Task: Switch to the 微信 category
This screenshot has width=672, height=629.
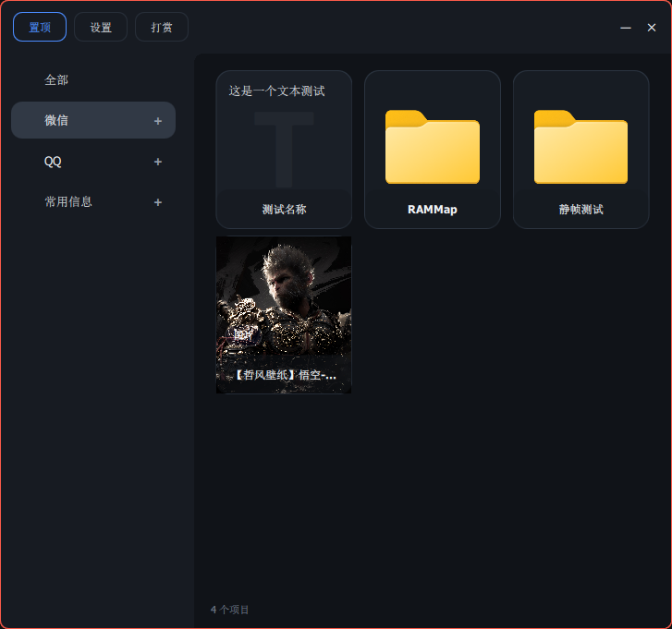Action: pos(56,120)
